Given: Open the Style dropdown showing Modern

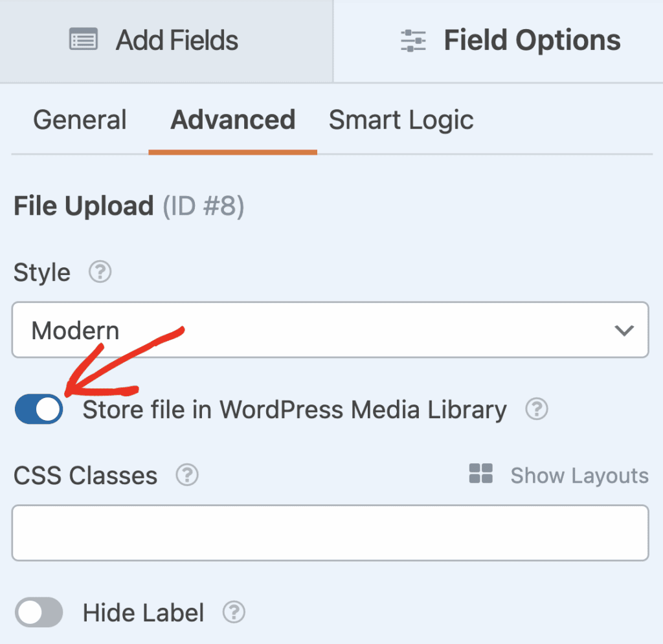Looking at the screenshot, I should 330,330.
